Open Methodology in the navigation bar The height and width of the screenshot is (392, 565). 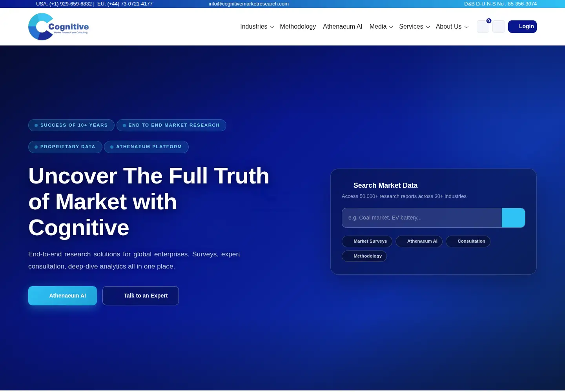click(298, 27)
